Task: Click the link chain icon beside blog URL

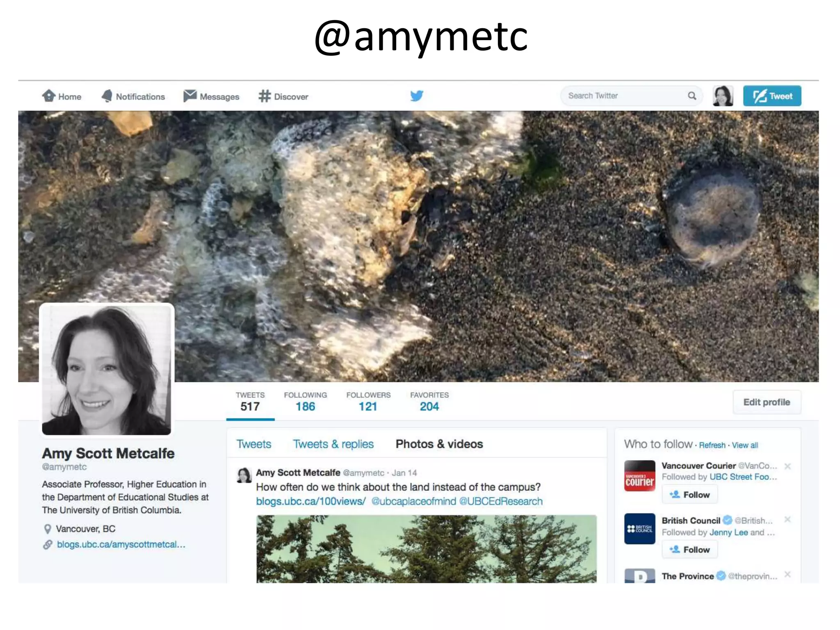Action: [x=48, y=545]
